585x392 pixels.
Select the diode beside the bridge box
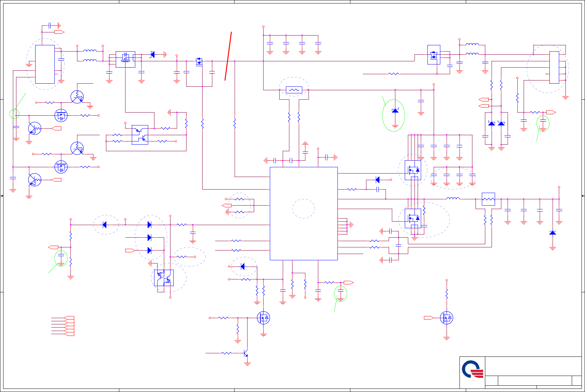point(152,54)
